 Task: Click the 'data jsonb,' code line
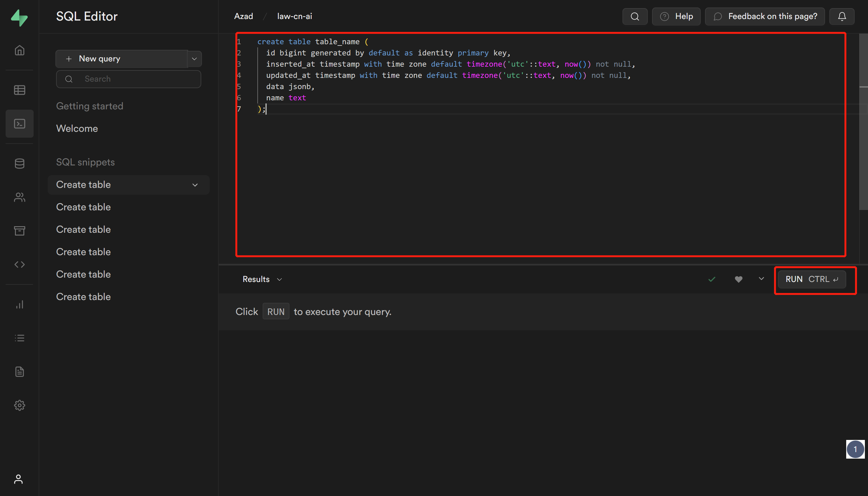pos(290,87)
